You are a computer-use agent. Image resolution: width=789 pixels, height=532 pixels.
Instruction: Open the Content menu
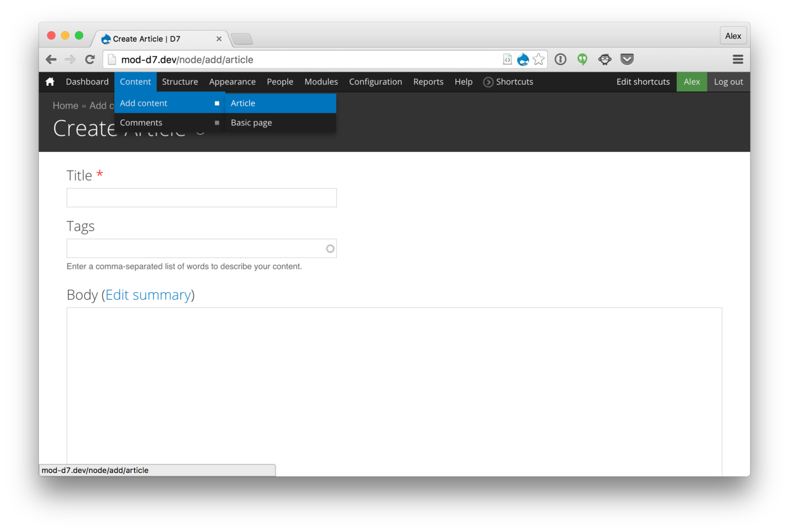click(135, 82)
